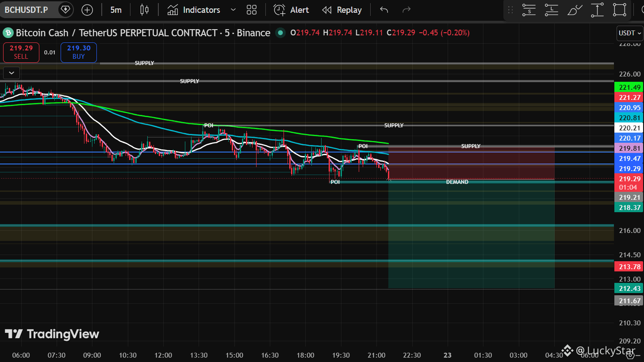Click the teal 212.43 price label

[629, 288]
